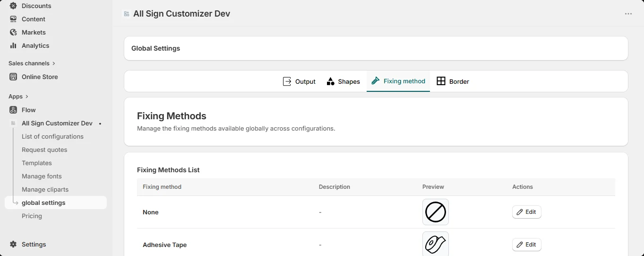
Task: Edit the None fixing method
Action: [x=526, y=212]
